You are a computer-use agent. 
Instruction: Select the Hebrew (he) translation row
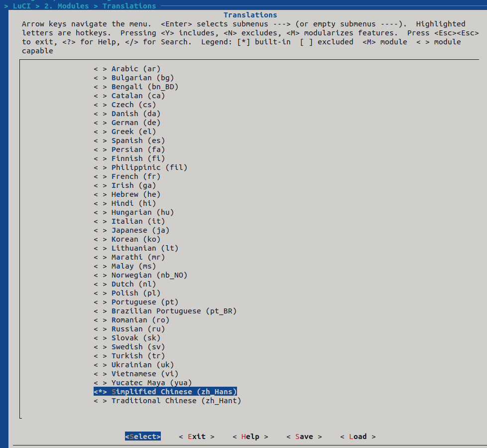pos(127,195)
